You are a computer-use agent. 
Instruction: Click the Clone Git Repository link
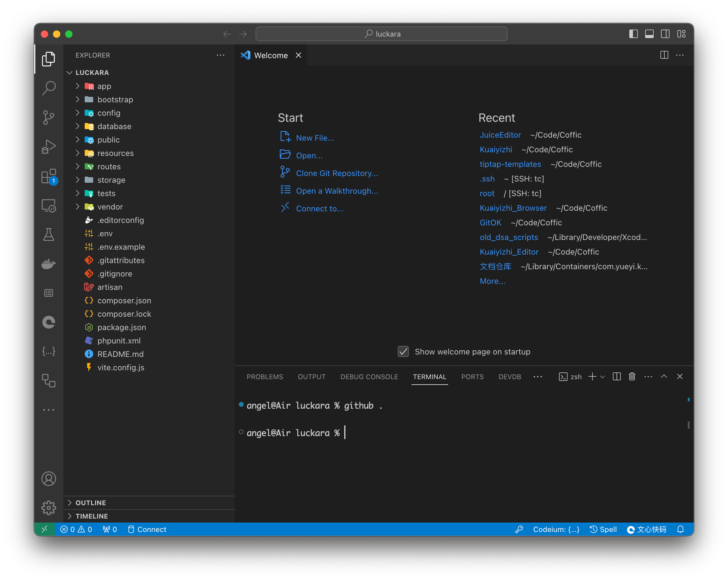(x=337, y=173)
